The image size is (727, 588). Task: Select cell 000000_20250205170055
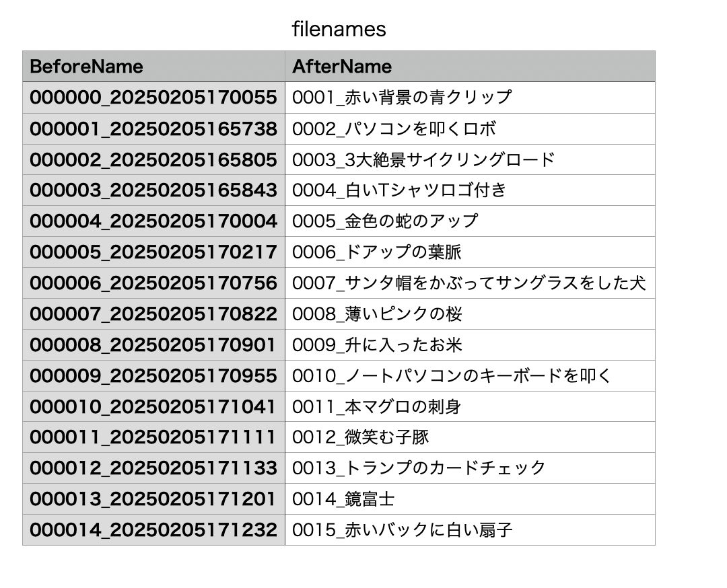[x=153, y=98]
